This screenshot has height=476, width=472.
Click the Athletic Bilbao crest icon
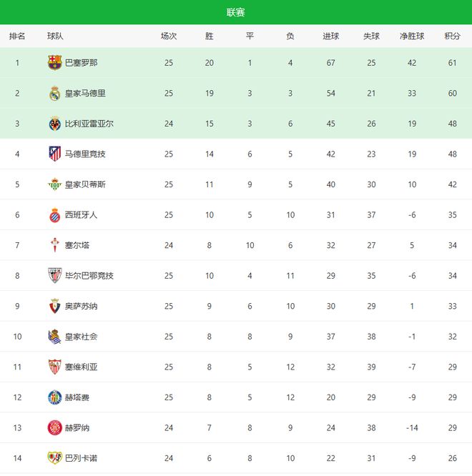tap(54, 276)
